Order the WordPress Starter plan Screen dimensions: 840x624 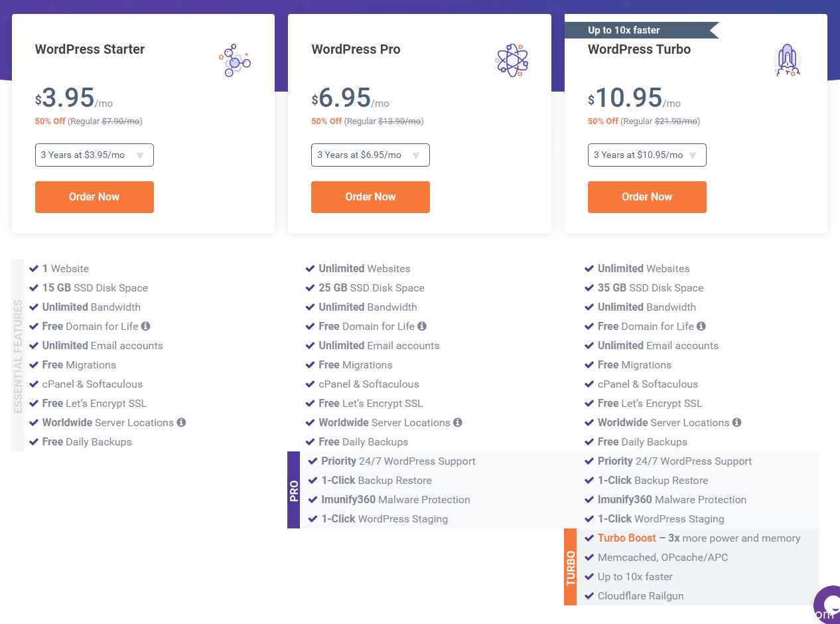tap(94, 197)
